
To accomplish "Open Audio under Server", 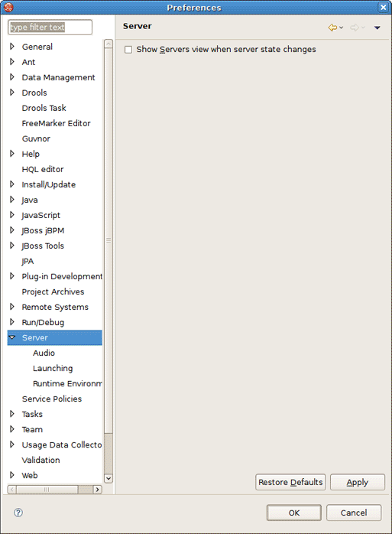I will tap(44, 353).
